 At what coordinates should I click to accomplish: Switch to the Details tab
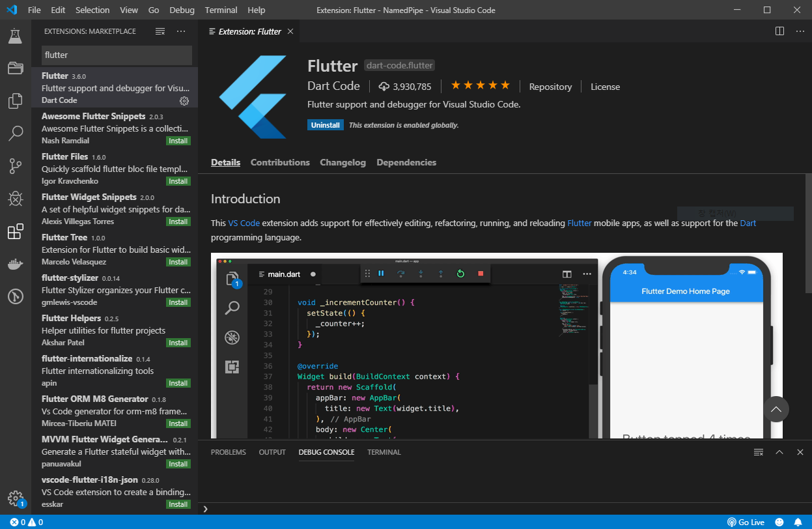point(225,163)
